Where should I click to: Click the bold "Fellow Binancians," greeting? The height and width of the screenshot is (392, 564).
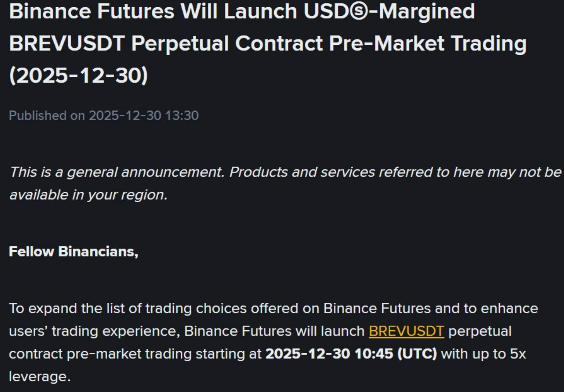pyautogui.click(x=74, y=251)
